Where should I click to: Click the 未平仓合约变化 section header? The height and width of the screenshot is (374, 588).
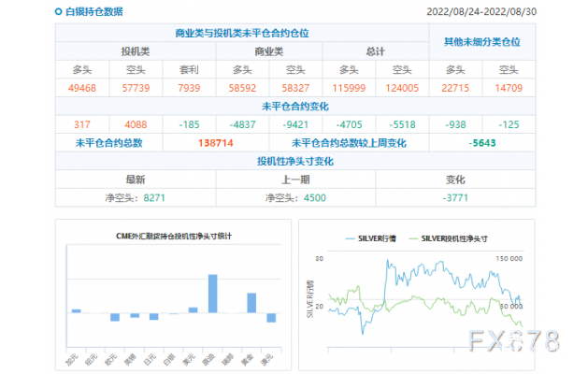[295, 106]
